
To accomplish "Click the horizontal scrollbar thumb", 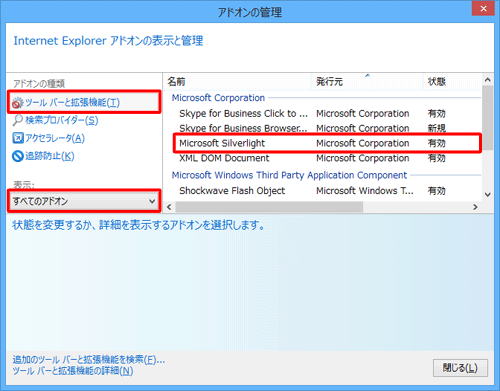I will pyautogui.click(x=269, y=207).
